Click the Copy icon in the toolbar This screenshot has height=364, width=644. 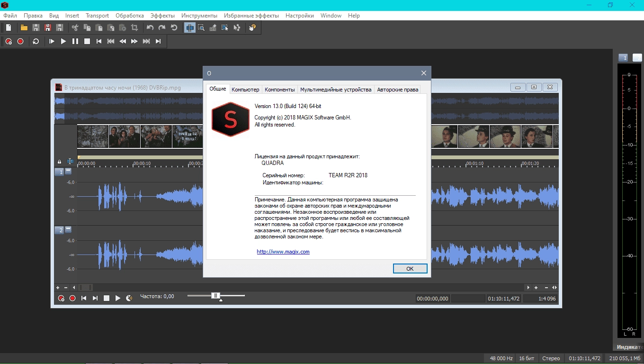tap(87, 27)
